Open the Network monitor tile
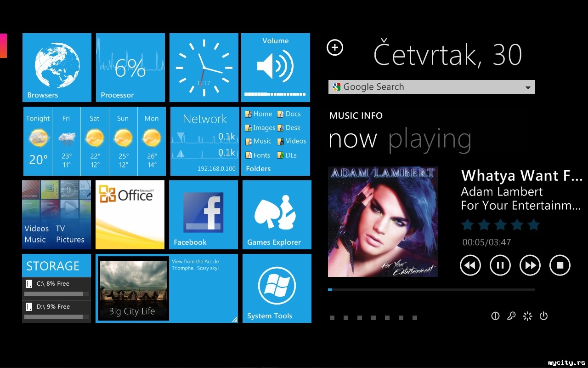This screenshot has height=368, width=588. pos(204,141)
